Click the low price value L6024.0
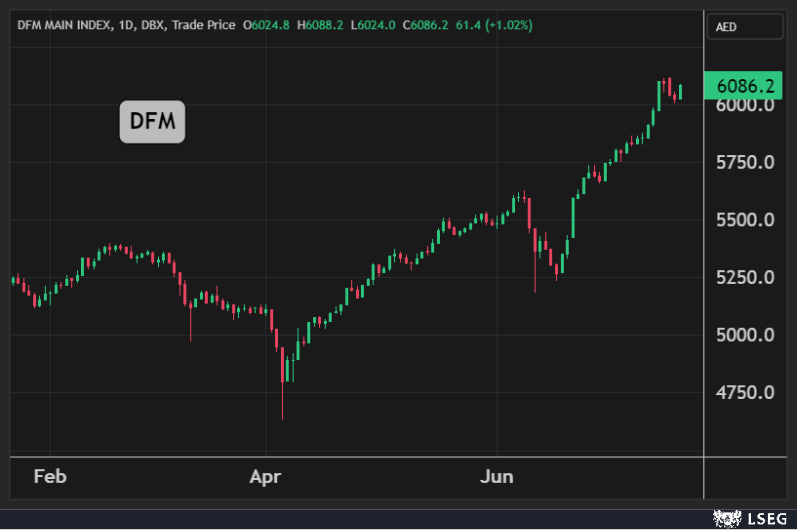The image size is (797, 530). (375, 24)
